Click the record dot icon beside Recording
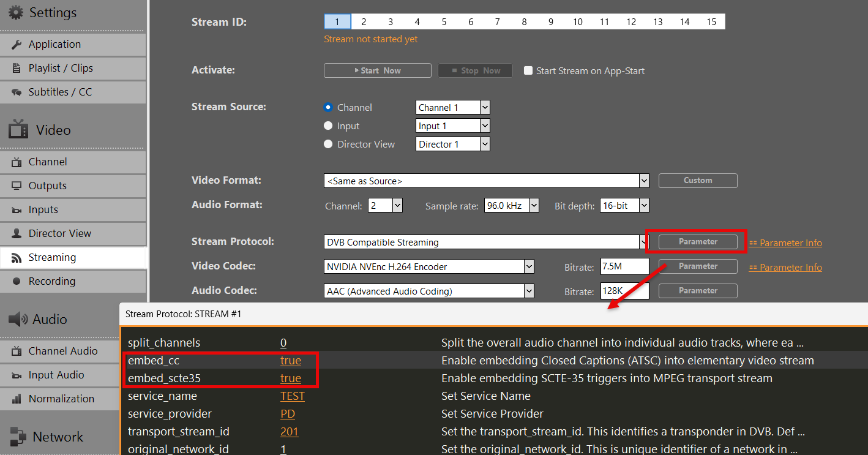This screenshot has width=868, height=455. pos(17,282)
